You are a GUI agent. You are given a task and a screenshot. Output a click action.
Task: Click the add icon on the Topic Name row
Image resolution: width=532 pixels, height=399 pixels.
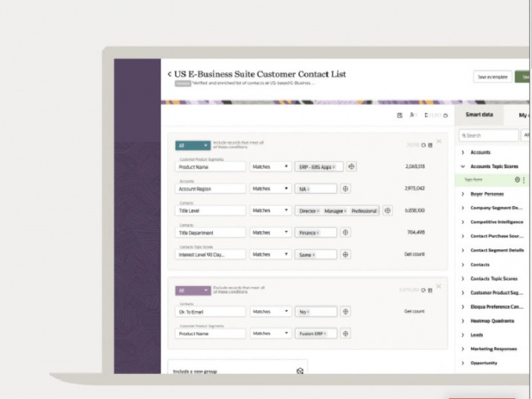click(517, 180)
